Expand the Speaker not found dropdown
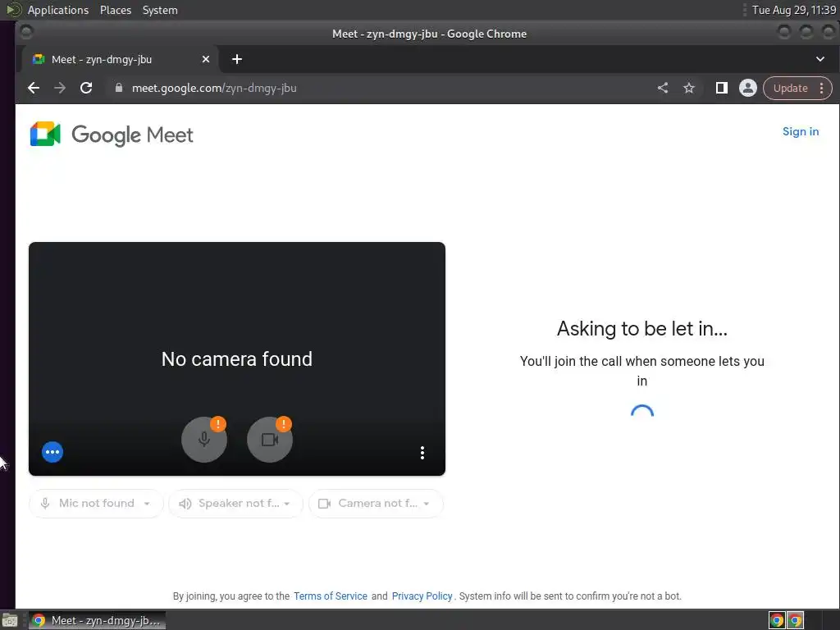Viewport: 840px width, 630px height. tap(235, 503)
